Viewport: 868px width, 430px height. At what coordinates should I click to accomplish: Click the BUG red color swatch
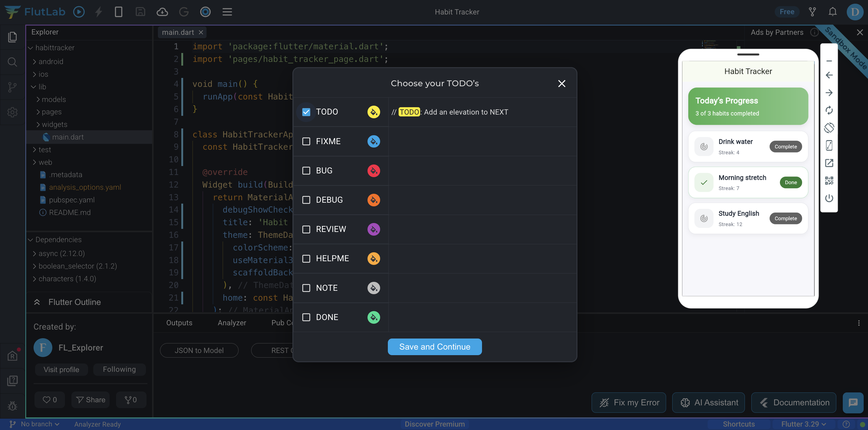point(373,171)
